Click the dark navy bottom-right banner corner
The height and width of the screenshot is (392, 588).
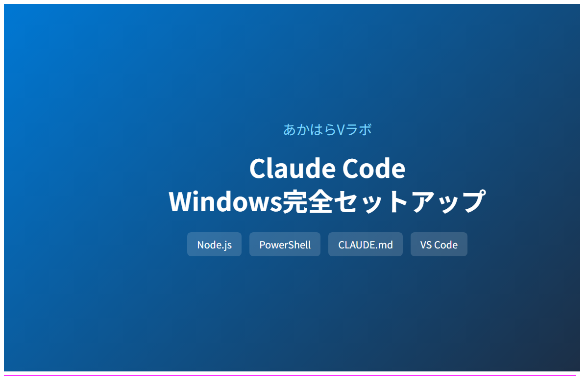click(x=571, y=363)
